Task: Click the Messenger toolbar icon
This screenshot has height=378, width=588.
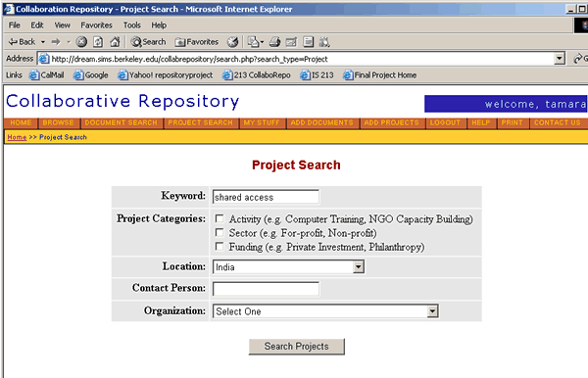Action: point(324,42)
